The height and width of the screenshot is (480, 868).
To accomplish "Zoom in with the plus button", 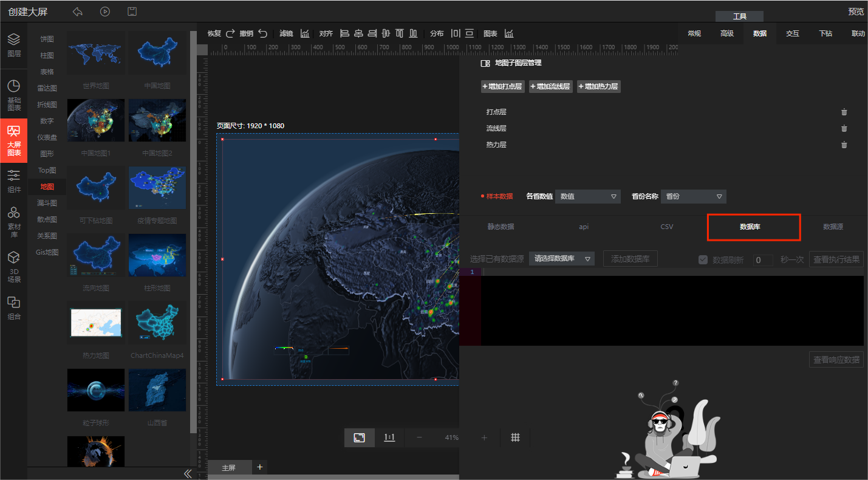I will click(x=484, y=437).
